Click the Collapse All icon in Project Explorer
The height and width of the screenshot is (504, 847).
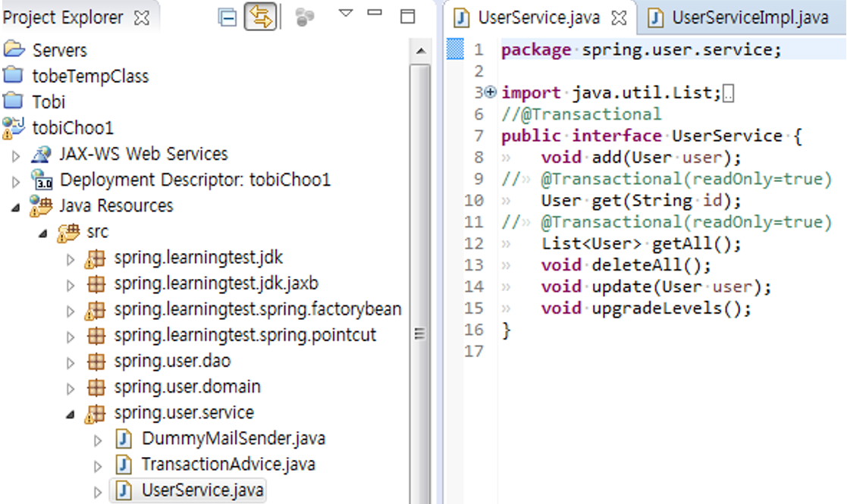click(x=227, y=17)
